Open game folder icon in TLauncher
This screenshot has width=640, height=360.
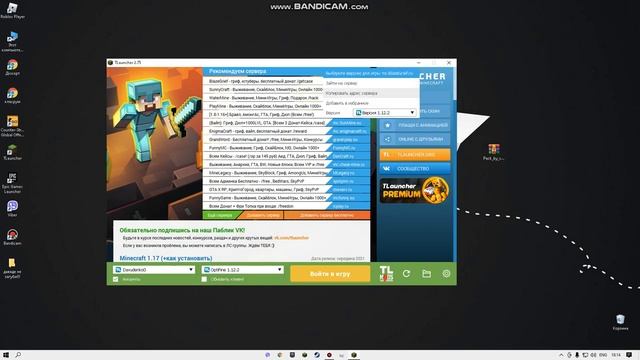click(x=426, y=273)
